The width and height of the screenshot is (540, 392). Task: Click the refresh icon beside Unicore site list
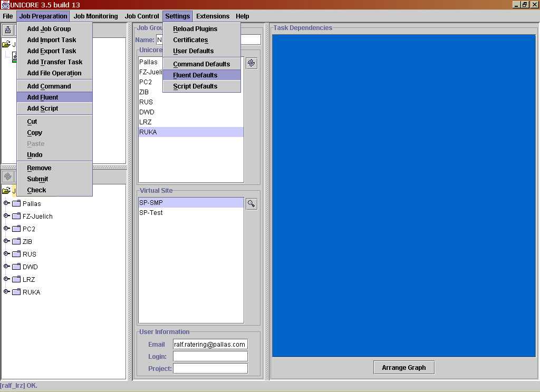tap(252, 63)
